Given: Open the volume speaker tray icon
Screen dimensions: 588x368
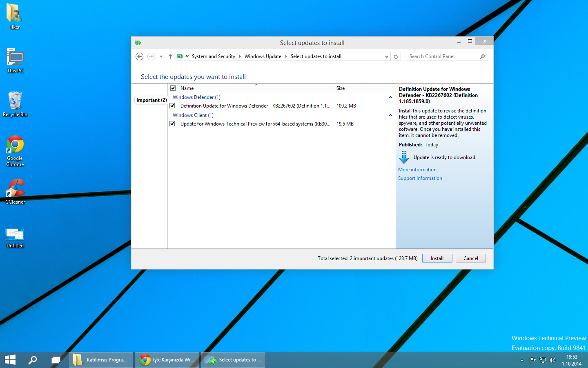Looking at the screenshot, I should [552, 360].
